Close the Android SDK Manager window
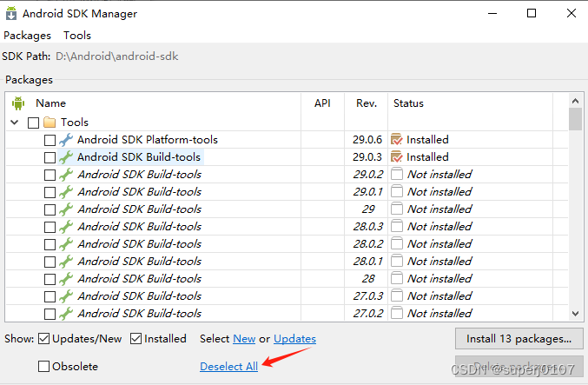Screen dimensions: 588x385 pyautogui.click(x=571, y=13)
